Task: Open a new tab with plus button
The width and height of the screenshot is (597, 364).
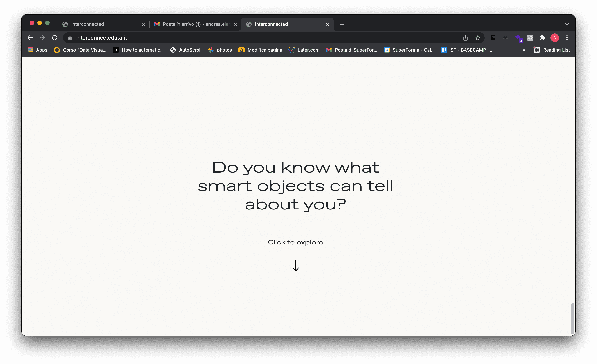Action: 342,24
